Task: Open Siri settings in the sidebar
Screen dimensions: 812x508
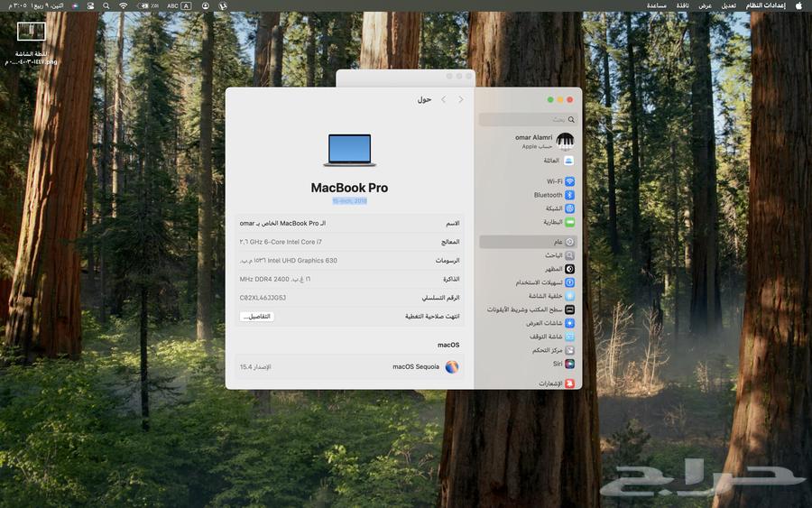Action: coord(563,364)
